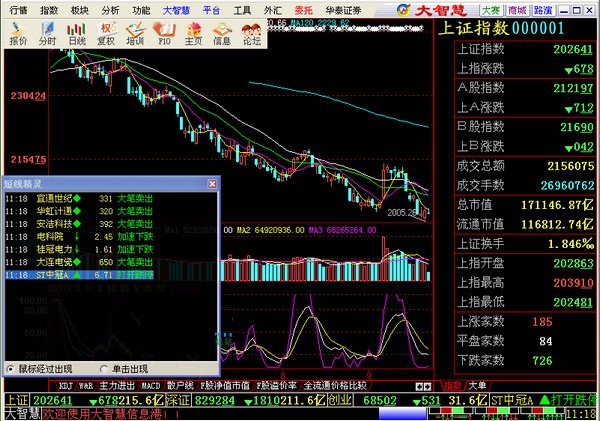Switch to the F股净值市值 tab
Image resolution: width=600 pixels, height=421 pixels.
click(225, 386)
